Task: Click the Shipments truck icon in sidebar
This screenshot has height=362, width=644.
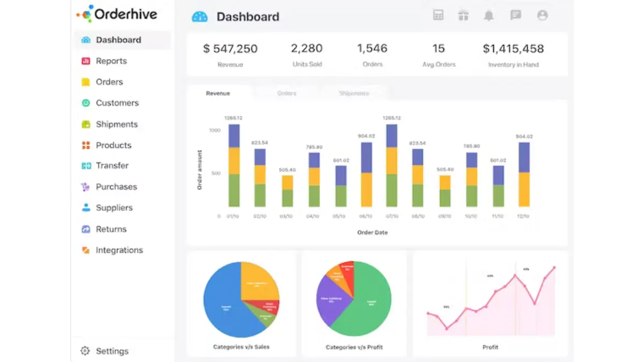Action: coord(86,124)
